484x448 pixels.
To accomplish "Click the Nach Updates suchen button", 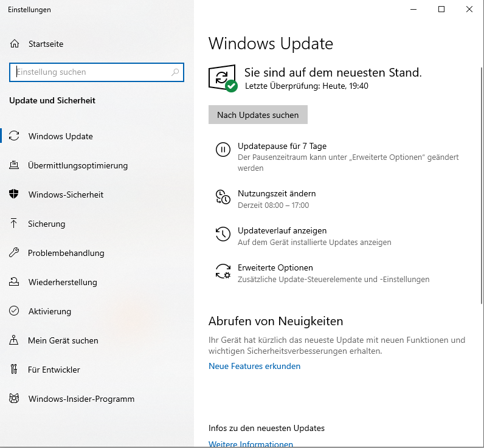I will 258,115.
